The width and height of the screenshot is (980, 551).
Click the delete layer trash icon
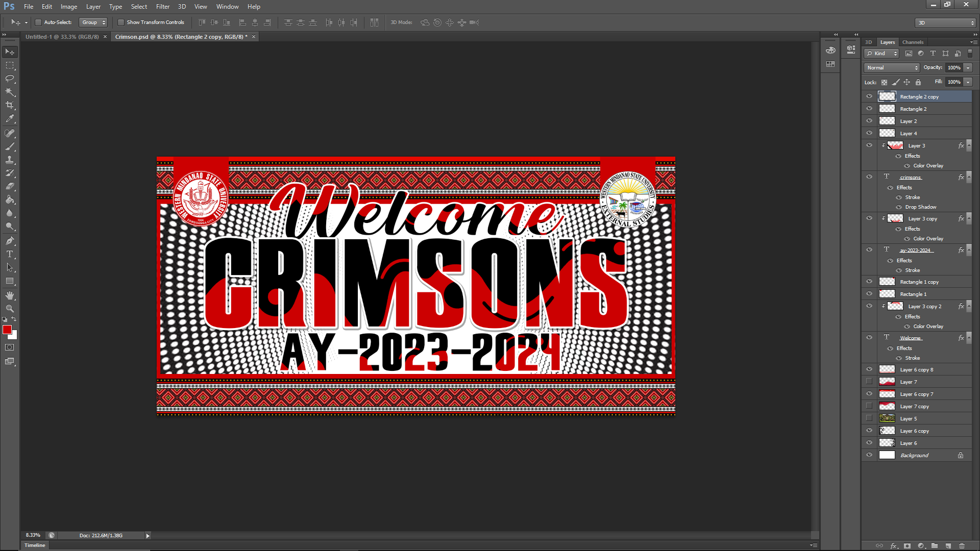[962, 545]
